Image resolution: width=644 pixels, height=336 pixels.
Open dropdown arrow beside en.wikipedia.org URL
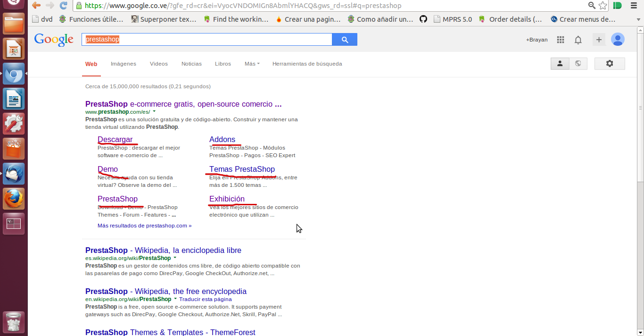coord(175,299)
